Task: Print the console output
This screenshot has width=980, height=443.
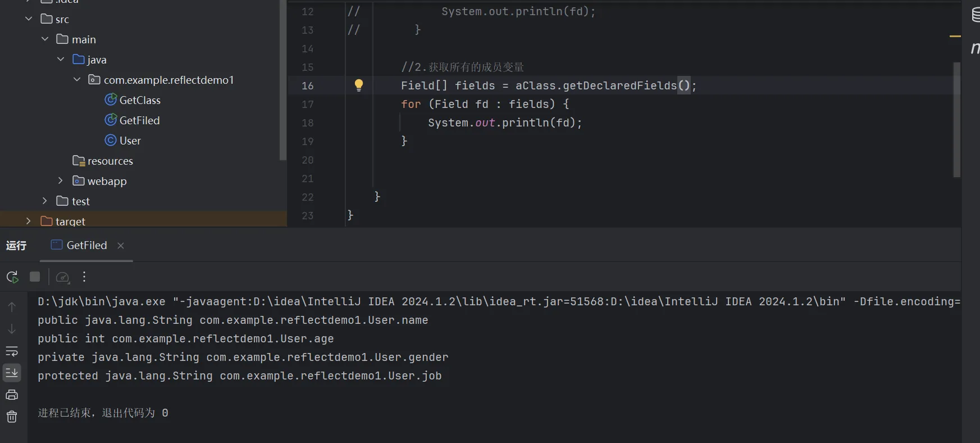Action: tap(12, 395)
